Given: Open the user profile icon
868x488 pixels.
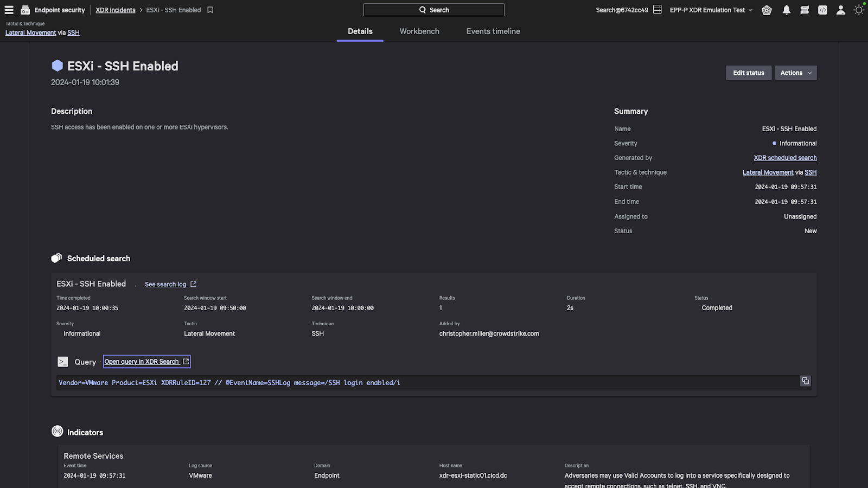Looking at the screenshot, I should coord(840,10).
